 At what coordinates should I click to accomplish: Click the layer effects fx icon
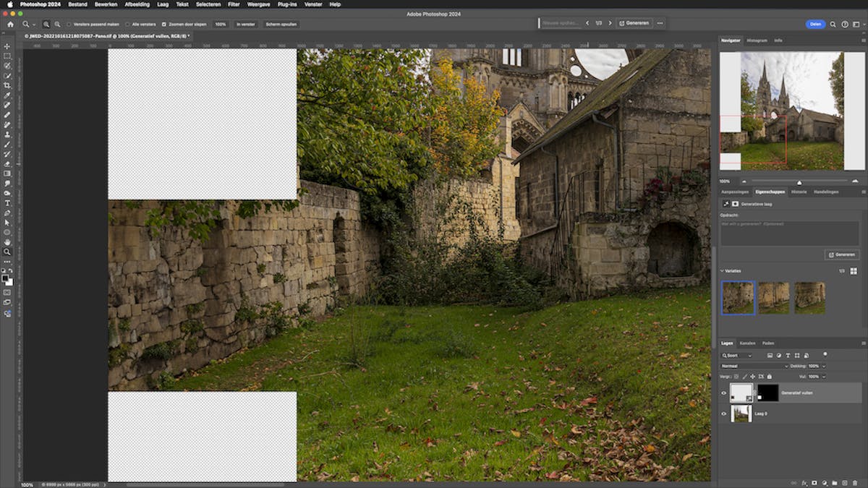point(804,482)
